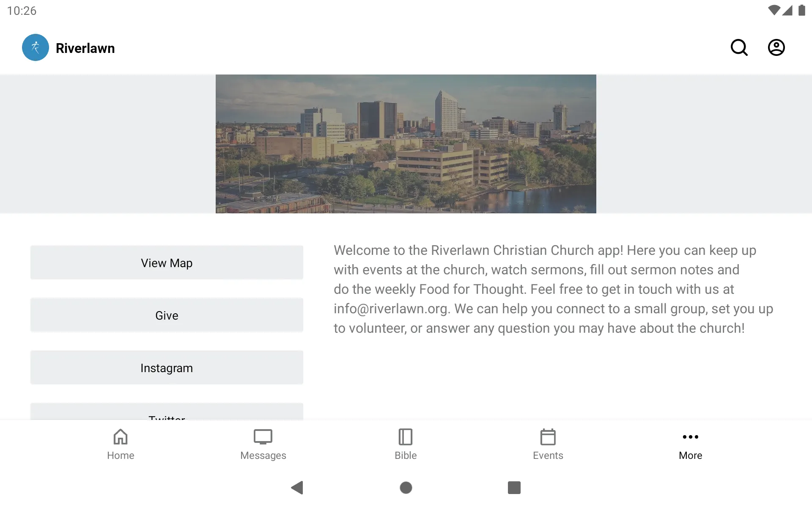Viewport: 812px width, 508px height.
Task: Tap the Android recents square button
Action: click(x=513, y=487)
